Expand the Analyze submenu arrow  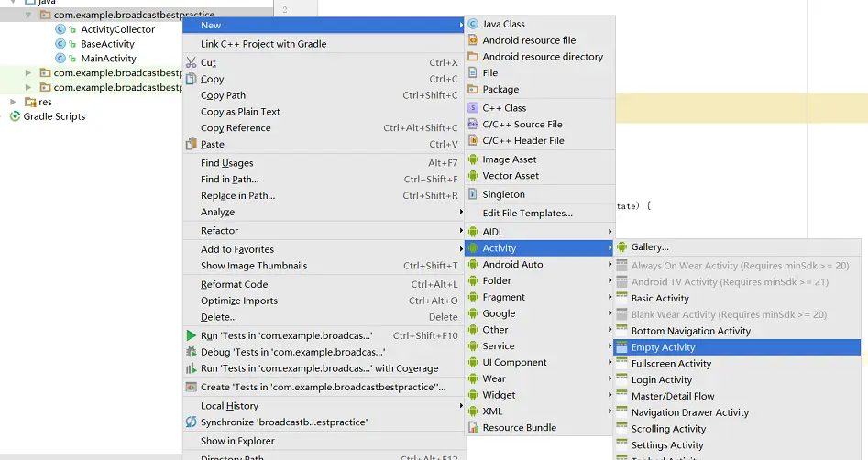[460, 212]
